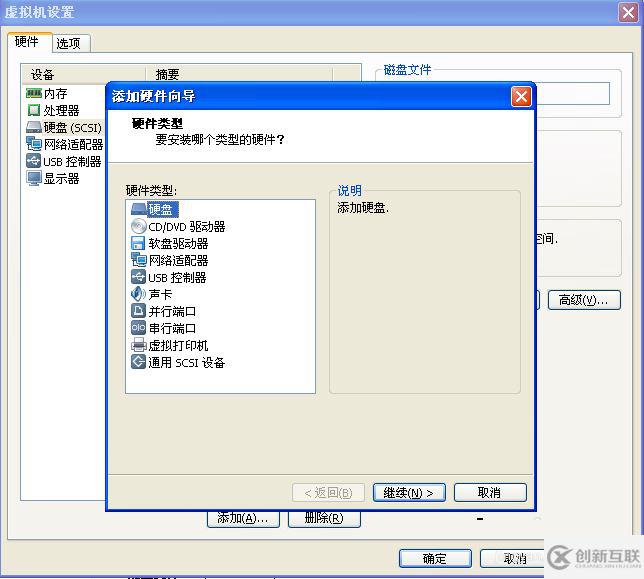Image resolution: width=644 pixels, height=579 pixels.
Task: Select USB 控制器 in the wizard hardware list
Action: coord(177,278)
